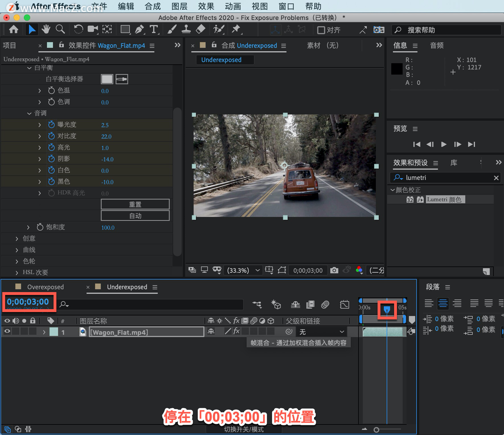Select the Rotation tool
Viewport: 504px width, 435px height.
[78, 29]
